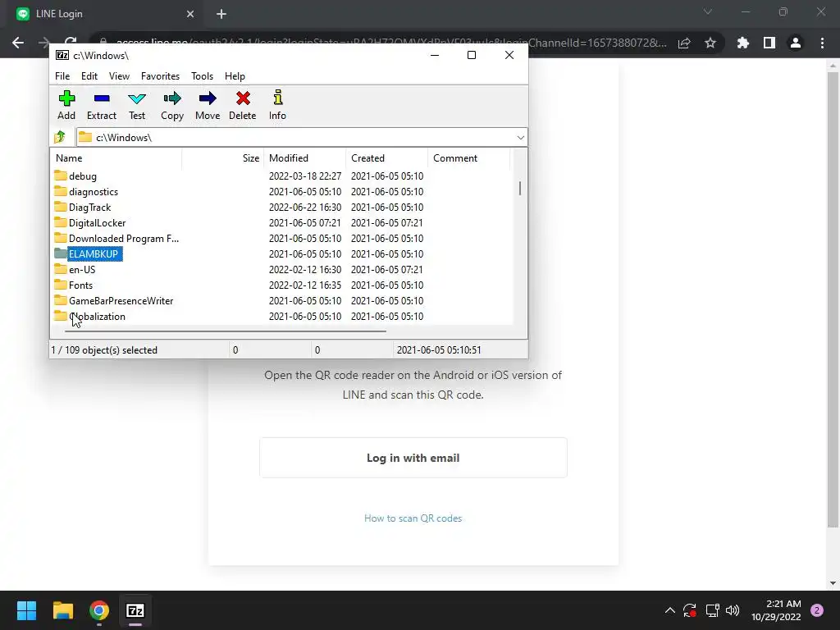Image resolution: width=840 pixels, height=630 pixels.
Task: Click the status bar selection count
Action: tap(104, 349)
